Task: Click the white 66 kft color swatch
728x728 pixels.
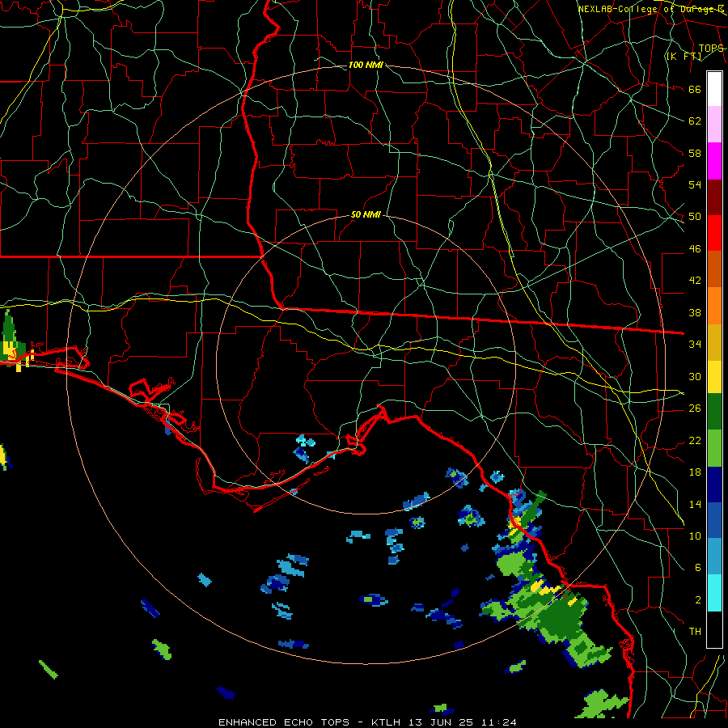Action: [714, 89]
